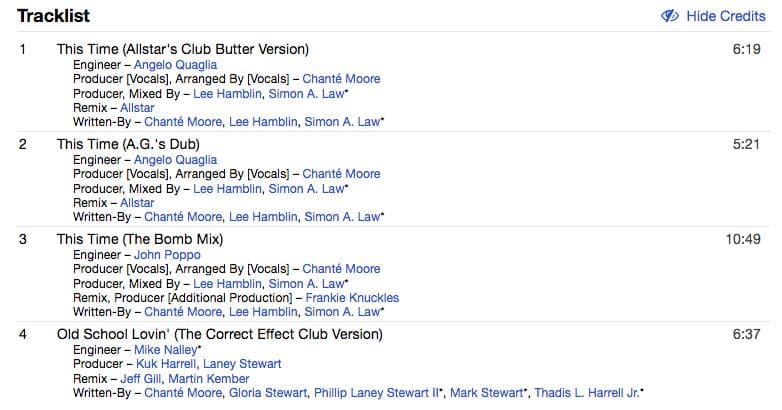Open Angelo Quaglia engineer link on track 1

click(x=175, y=65)
